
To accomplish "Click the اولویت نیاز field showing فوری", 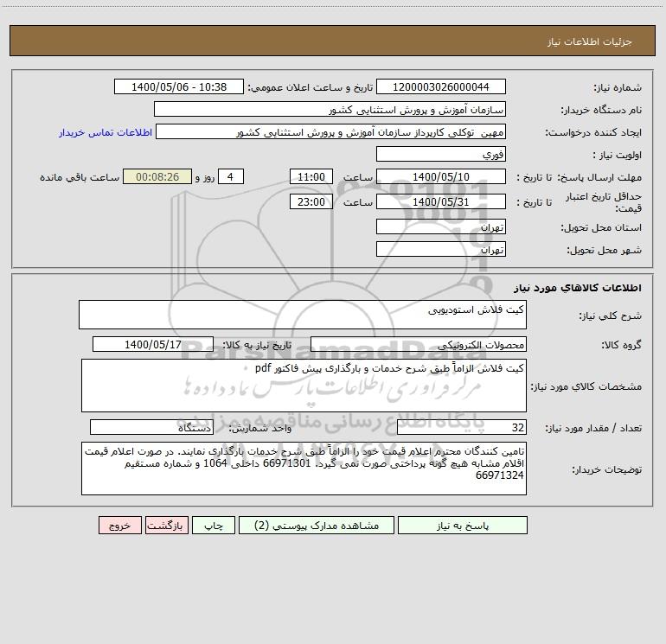I will tap(441, 154).
